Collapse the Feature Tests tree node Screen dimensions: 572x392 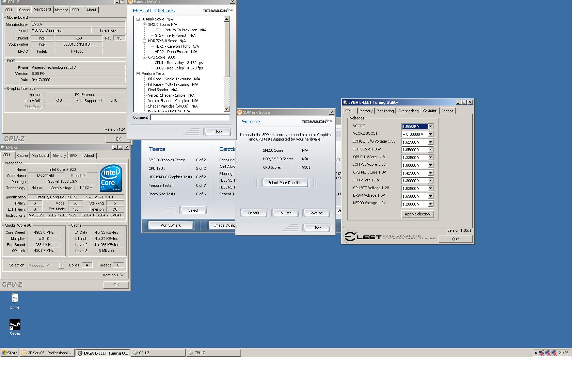click(x=138, y=73)
